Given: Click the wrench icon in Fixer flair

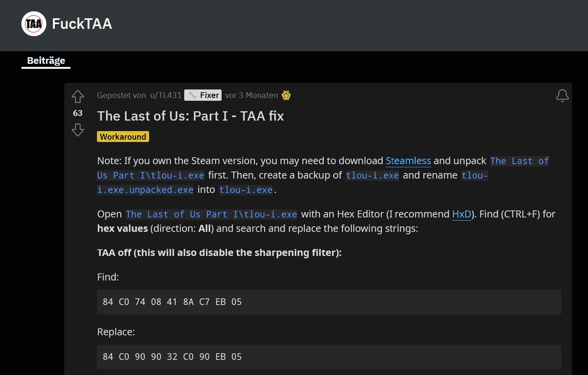Looking at the screenshot, I should [192, 95].
